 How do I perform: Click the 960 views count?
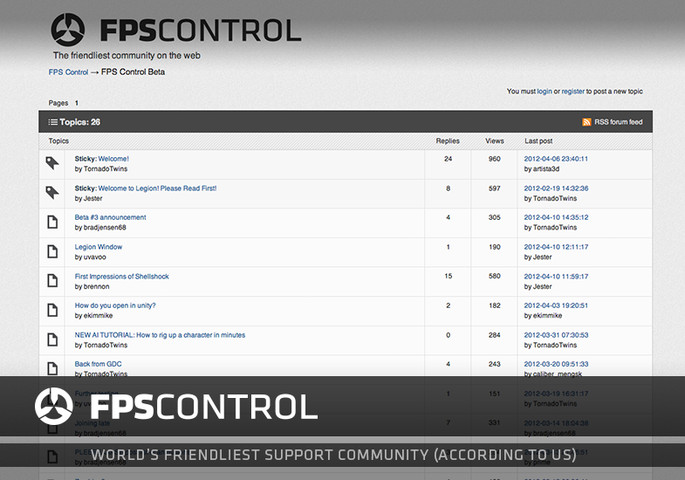(495, 159)
